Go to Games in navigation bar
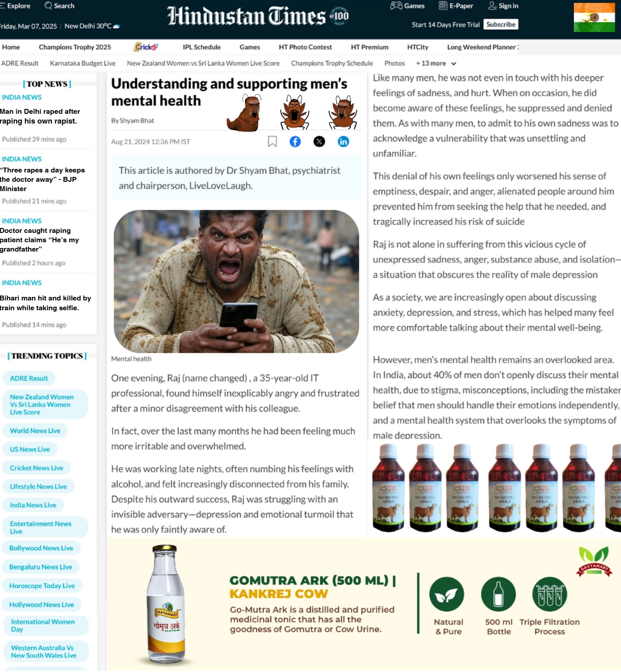The width and height of the screenshot is (621, 672). point(250,47)
